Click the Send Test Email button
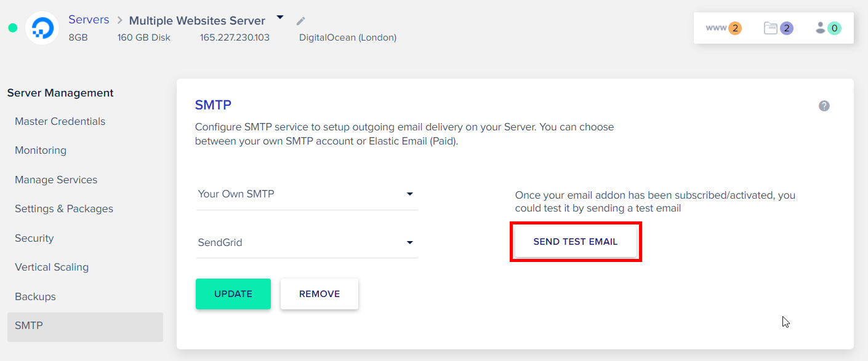This screenshot has width=868, height=361. coord(575,242)
